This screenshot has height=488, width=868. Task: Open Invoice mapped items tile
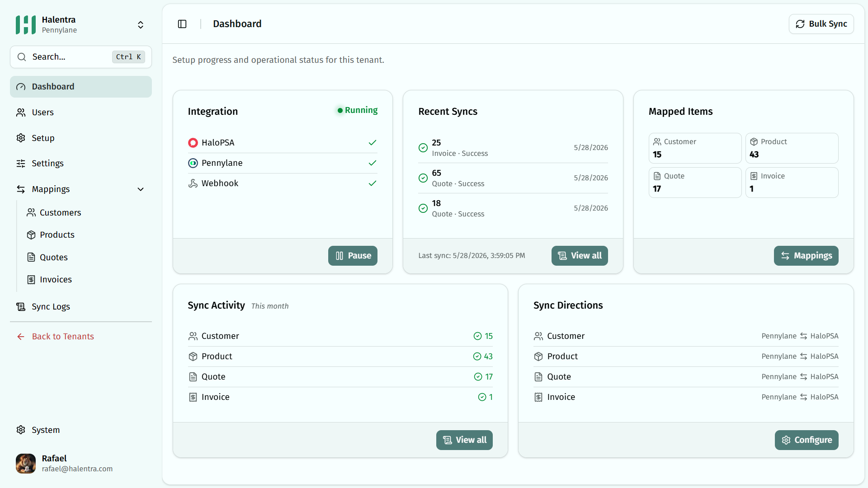792,183
